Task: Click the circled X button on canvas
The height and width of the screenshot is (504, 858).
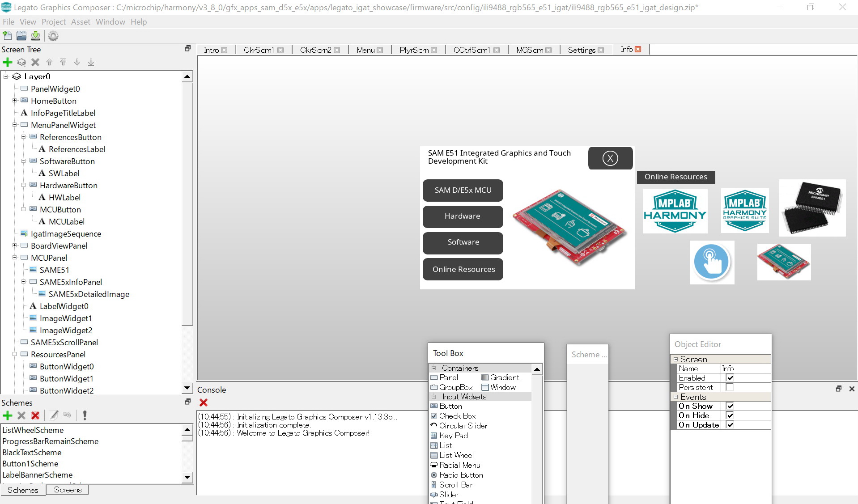Action: [x=610, y=158]
